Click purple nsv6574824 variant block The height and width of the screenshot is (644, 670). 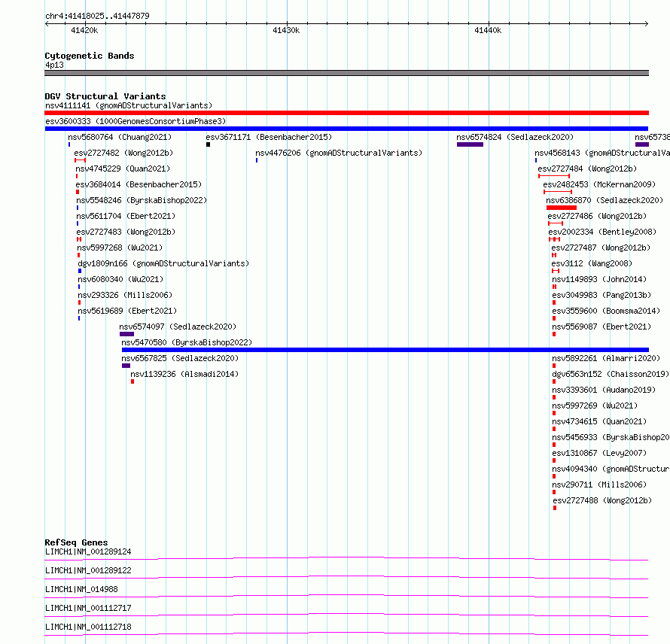tap(470, 144)
